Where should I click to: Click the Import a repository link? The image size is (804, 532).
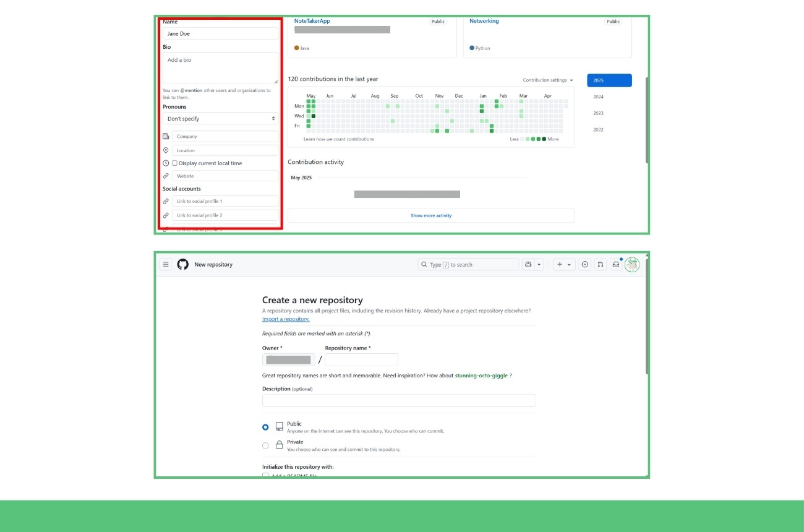(285, 319)
